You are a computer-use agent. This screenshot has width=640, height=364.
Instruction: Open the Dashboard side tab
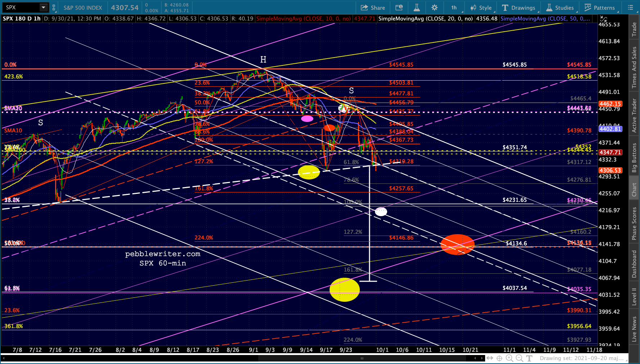point(634,264)
